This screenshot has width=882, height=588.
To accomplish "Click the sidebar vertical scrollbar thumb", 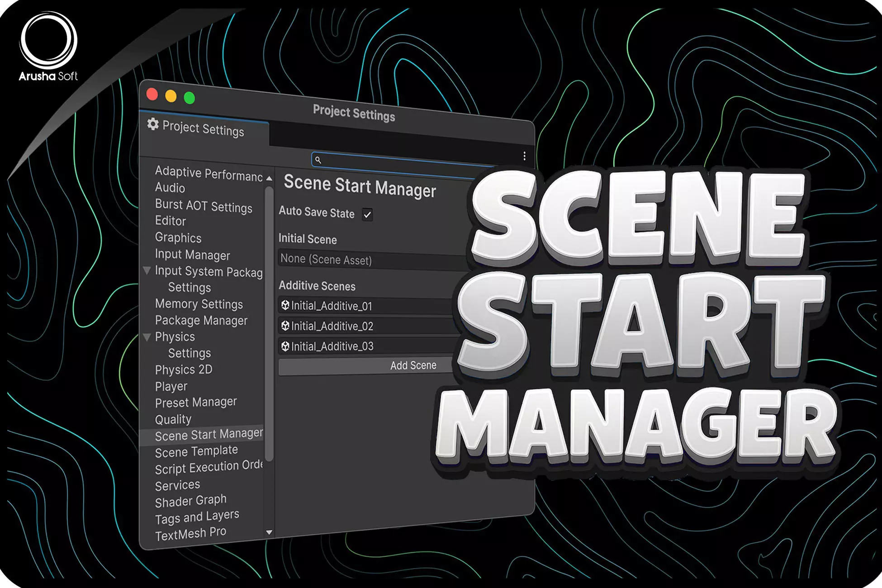I will pos(269,323).
